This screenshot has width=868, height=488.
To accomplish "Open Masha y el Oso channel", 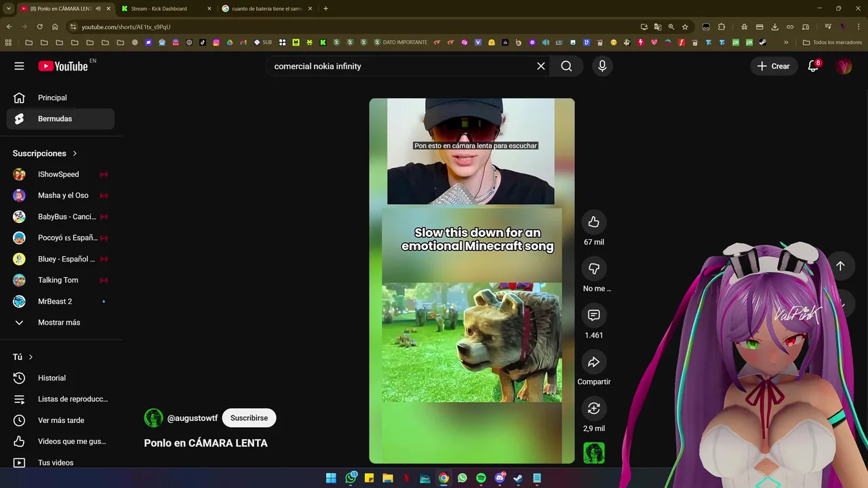I will tap(61, 195).
